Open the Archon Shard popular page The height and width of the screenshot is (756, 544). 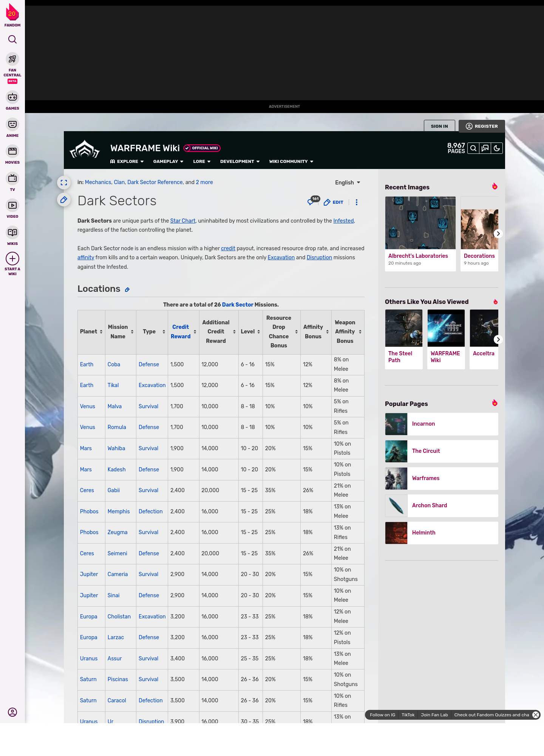click(442, 506)
